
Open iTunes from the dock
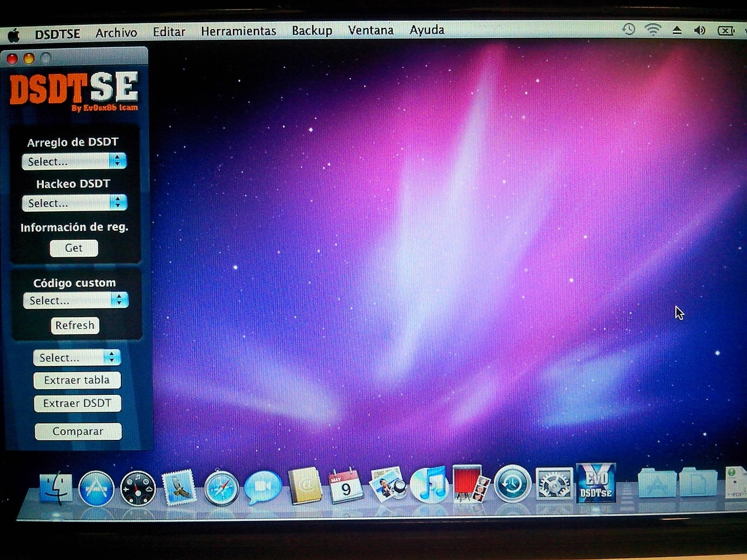tap(429, 485)
